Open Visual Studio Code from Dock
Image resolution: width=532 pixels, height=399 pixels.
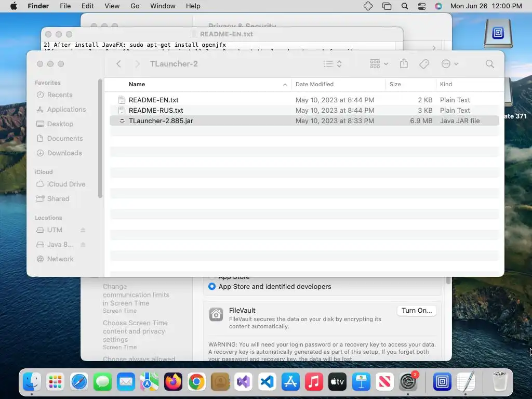pos(267,382)
